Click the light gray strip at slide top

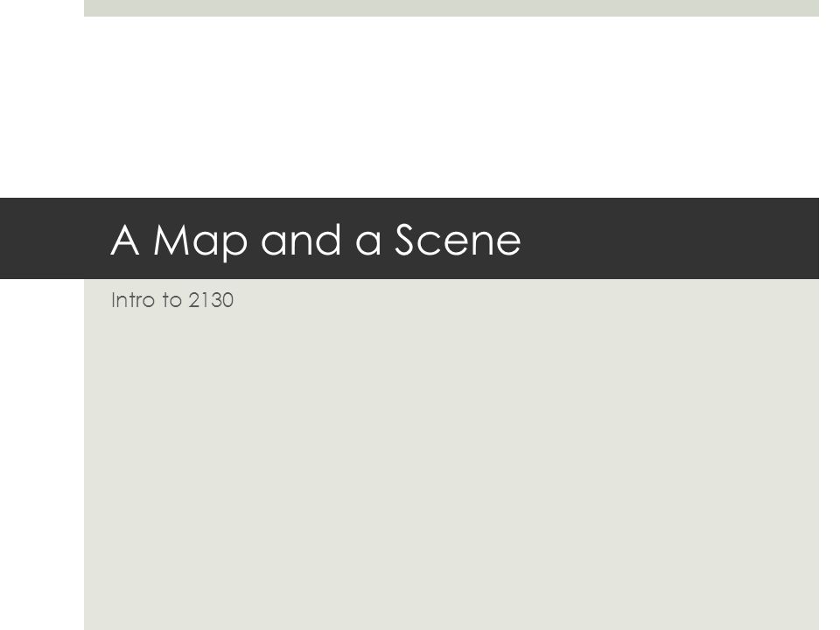point(451,8)
